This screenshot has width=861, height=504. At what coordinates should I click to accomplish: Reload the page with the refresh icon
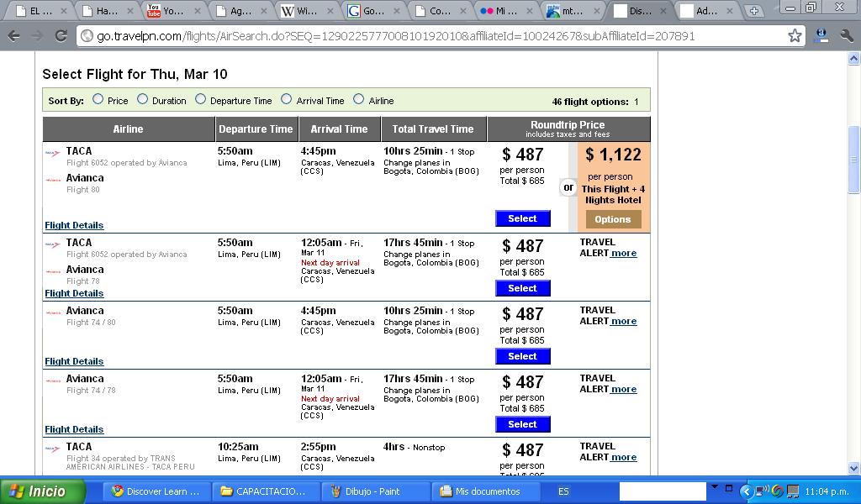point(61,36)
